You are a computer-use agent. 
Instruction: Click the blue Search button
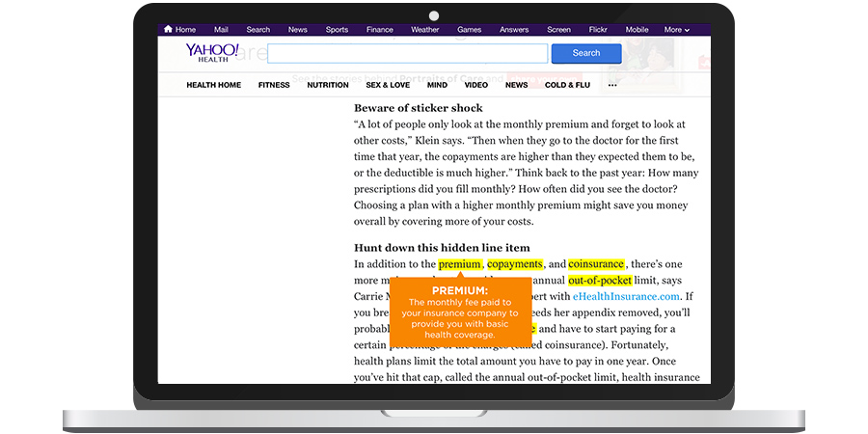[586, 53]
